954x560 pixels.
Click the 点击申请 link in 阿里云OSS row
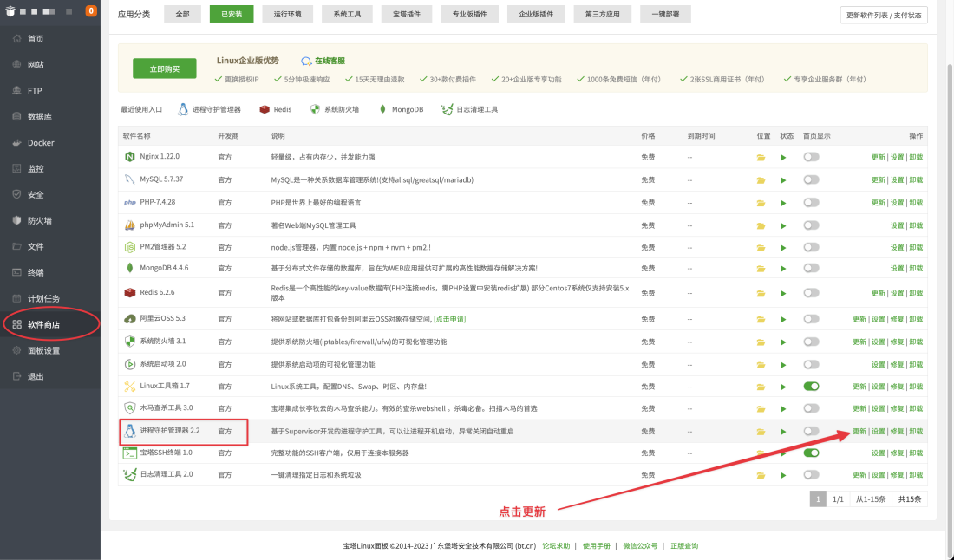[449, 319]
